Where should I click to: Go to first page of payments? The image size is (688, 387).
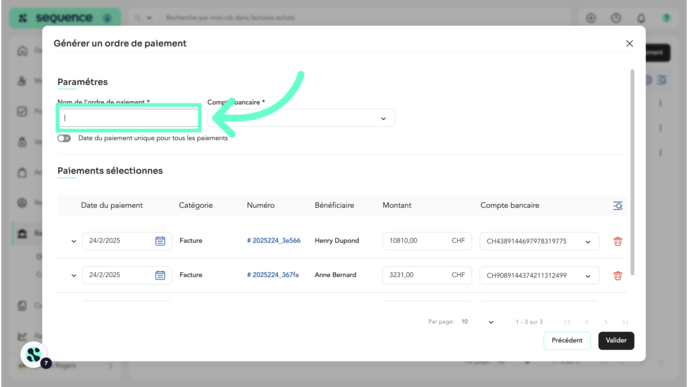[x=568, y=322]
